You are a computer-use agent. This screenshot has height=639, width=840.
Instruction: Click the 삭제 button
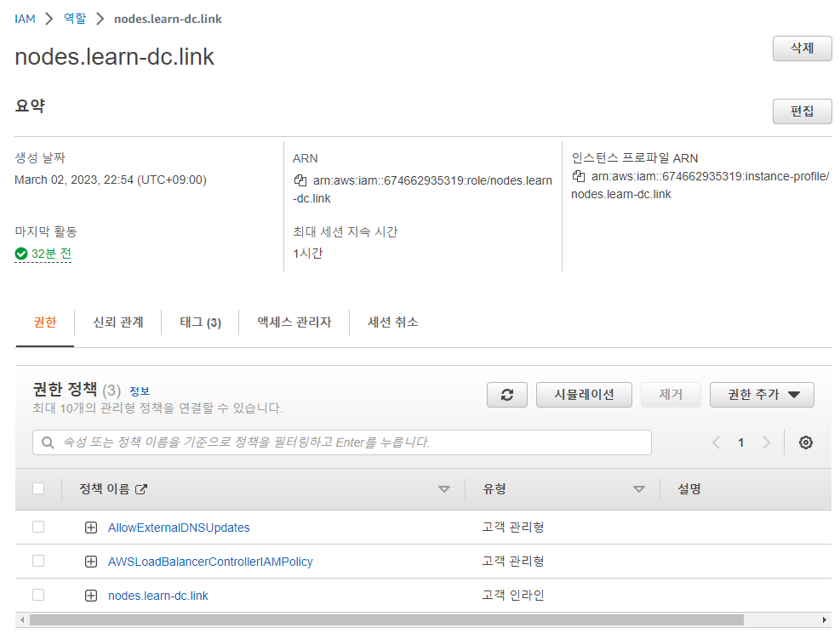801,48
